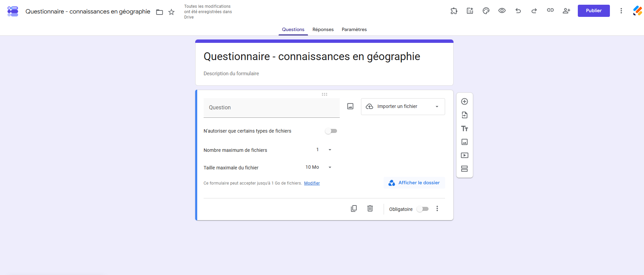This screenshot has height=275, width=644.
Task: Click Afficher le dossier button
Action: click(414, 183)
